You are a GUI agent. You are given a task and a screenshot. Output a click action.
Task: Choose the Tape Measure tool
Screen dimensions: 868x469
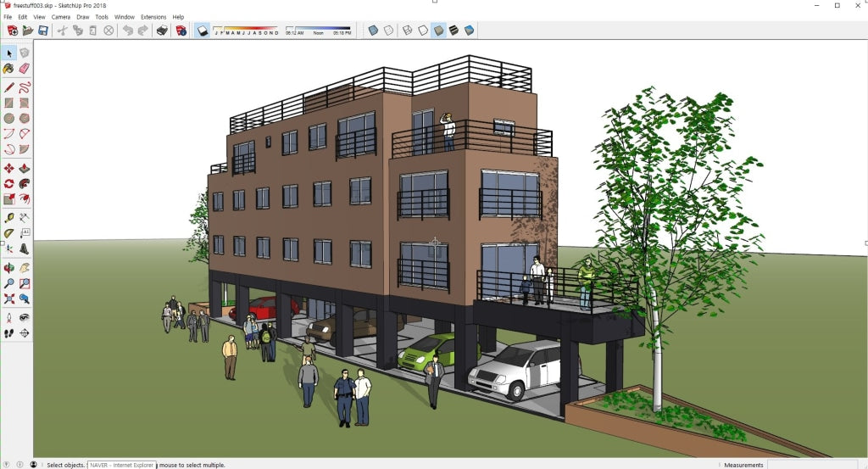pyautogui.click(x=8, y=217)
